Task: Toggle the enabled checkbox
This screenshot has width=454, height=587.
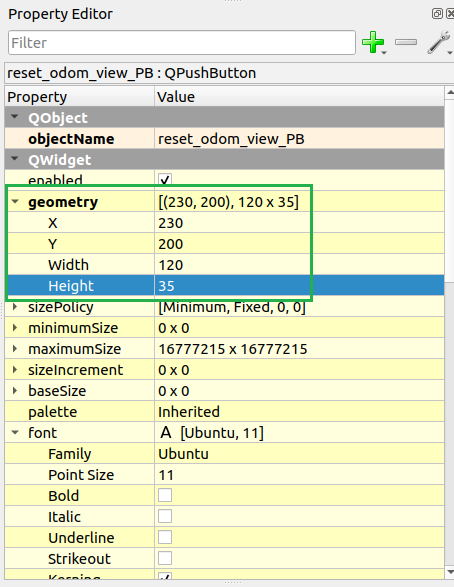Action: pyautogui.click(x=165, y=179)
